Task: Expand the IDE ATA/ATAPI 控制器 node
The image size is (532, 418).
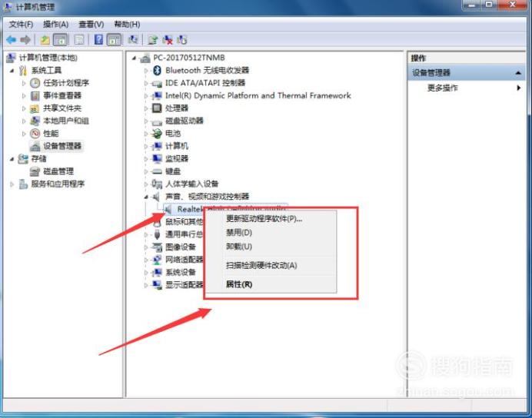Action: click(146, 83)
